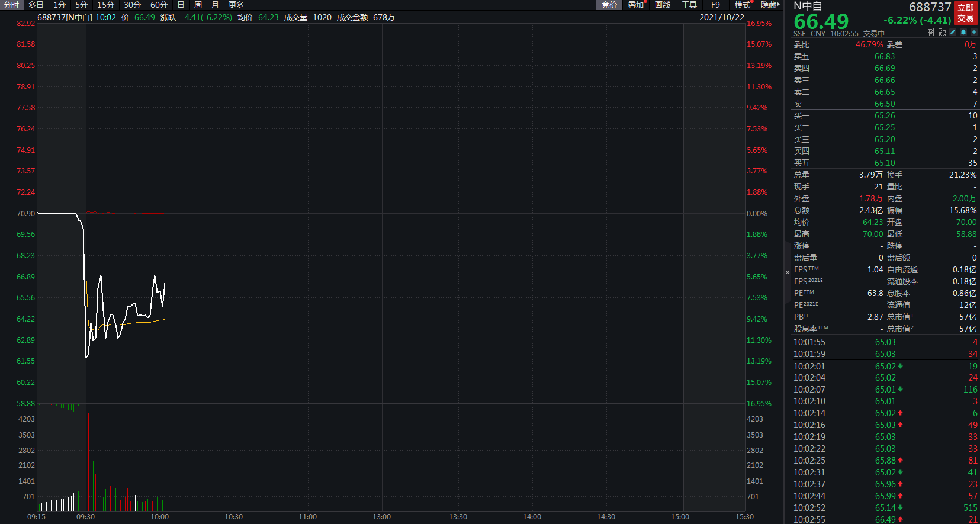Click the 振幅 amplitude value 15.68%

(x=963, y=210)
